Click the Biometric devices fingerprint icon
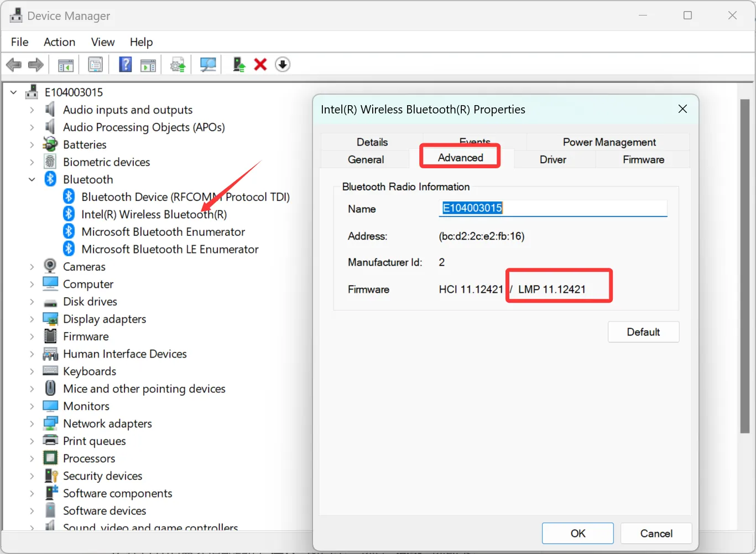 (50, 162)
